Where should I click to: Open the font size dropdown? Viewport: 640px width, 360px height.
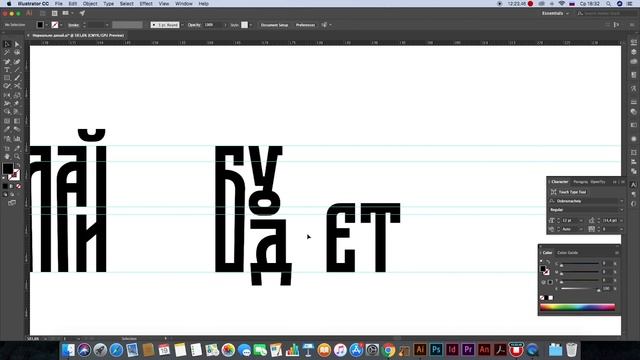[581, 220]
